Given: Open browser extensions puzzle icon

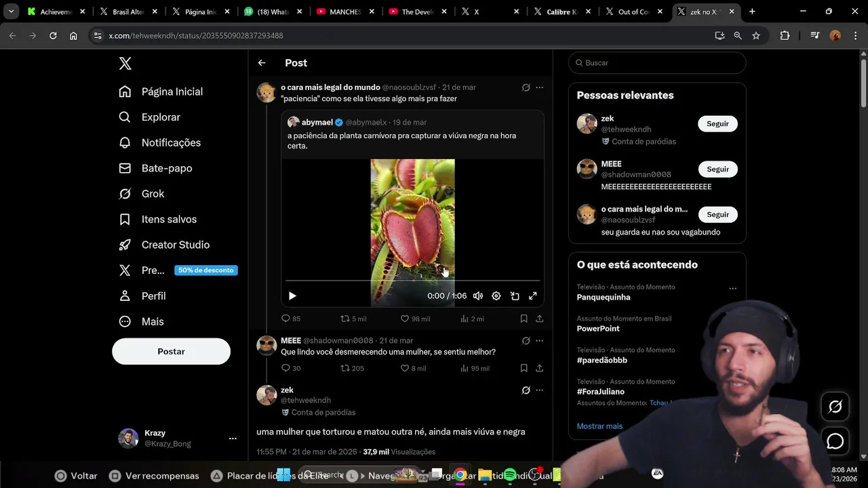Looking at the screenshot, I should click(x=785, y=36).
